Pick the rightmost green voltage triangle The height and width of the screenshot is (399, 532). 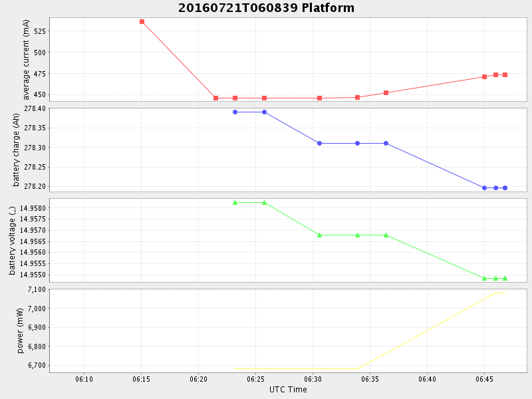point(505,278)
